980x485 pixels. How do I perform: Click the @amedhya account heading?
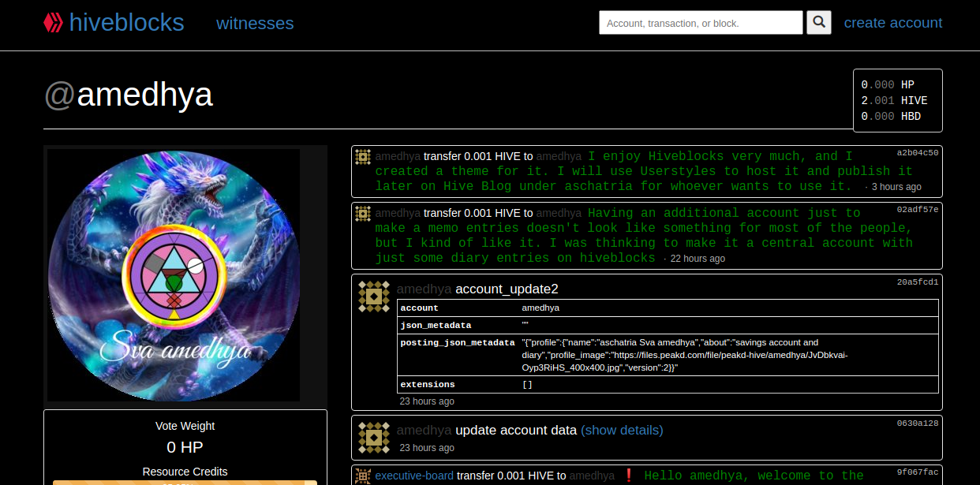[129, 95]
